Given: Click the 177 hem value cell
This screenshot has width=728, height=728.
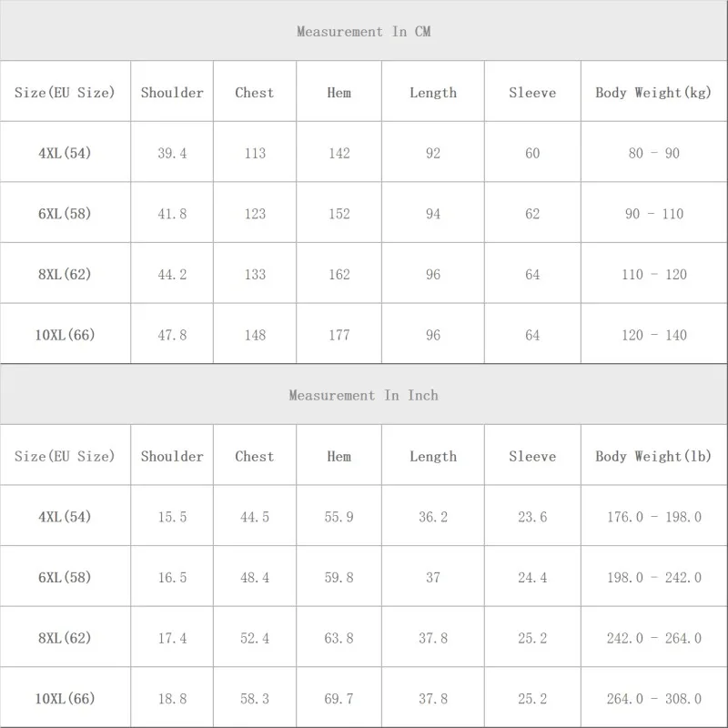Looking at the screenshot, I should (339, 333).
